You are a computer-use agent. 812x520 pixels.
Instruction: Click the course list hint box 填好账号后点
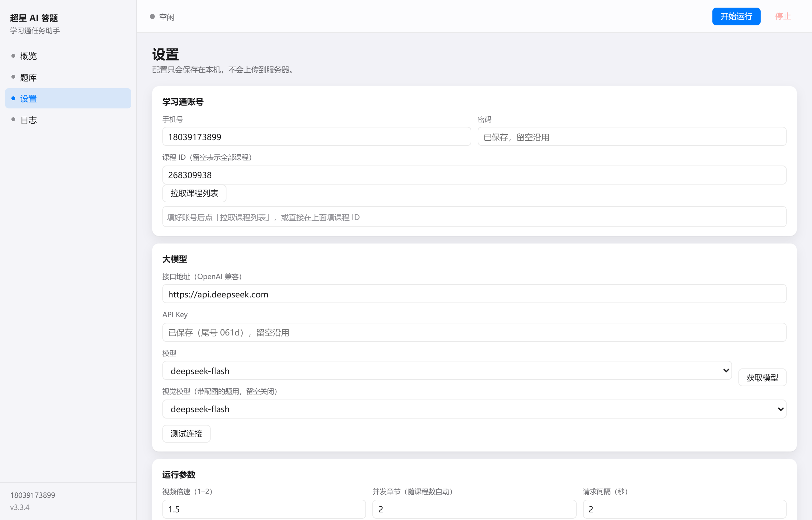tap(474, 217)
